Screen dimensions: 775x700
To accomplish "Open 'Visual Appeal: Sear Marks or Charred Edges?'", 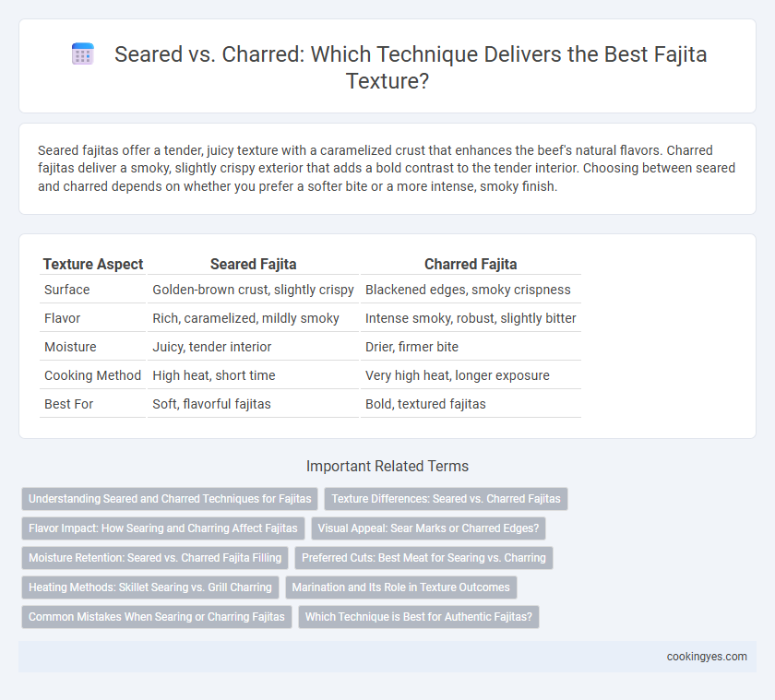I will [x=428, y=528].
